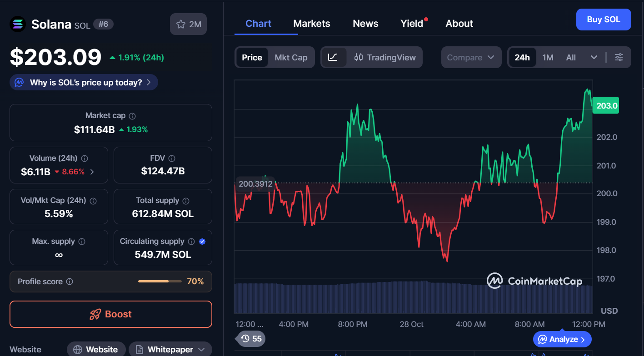Click the star watchlist icon
The width and height of the screenshot is (644, 356).
tap(181, 25)
